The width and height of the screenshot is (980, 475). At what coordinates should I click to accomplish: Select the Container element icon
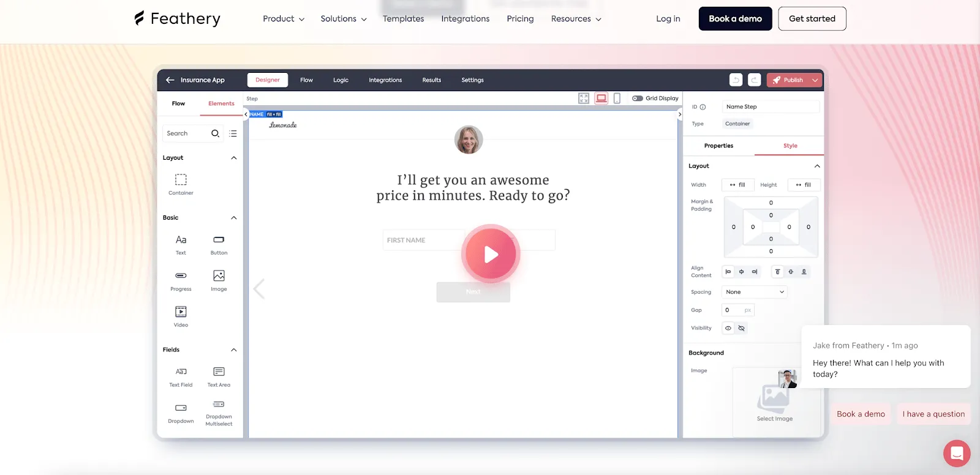tap(181, 179)
